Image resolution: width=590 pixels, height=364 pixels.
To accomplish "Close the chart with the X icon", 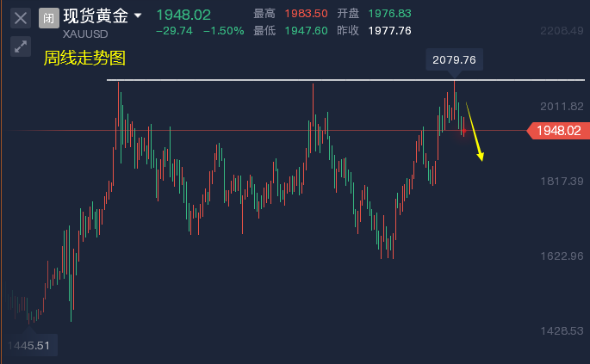I will coord(21,17).
